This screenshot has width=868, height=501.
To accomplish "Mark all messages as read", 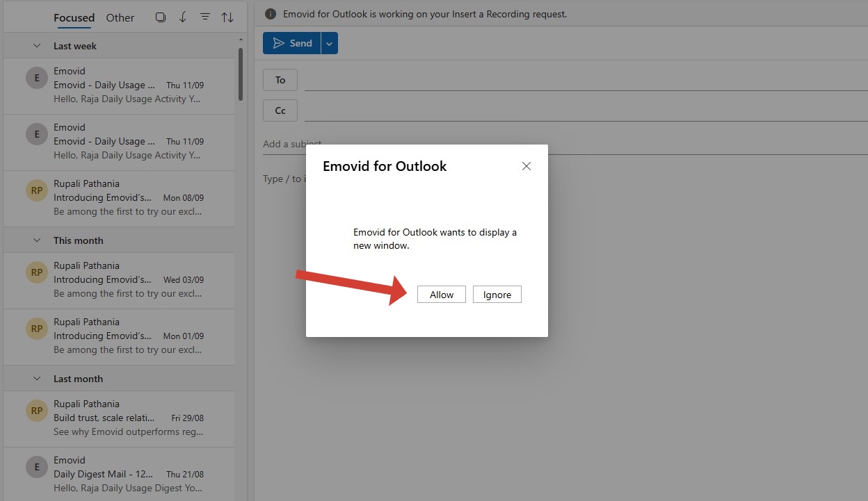I will click(183, 17).
